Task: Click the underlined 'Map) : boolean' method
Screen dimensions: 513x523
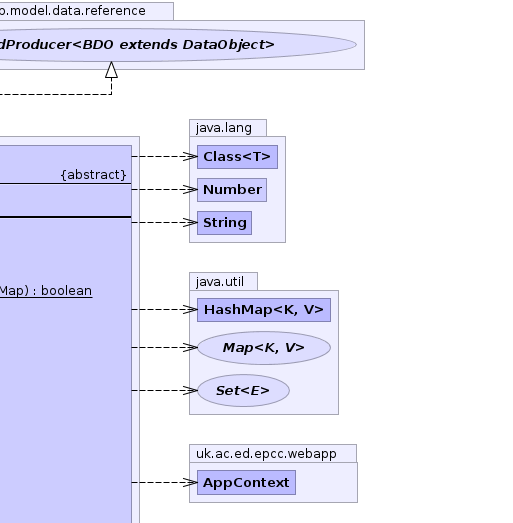Action: pos(46,291)
